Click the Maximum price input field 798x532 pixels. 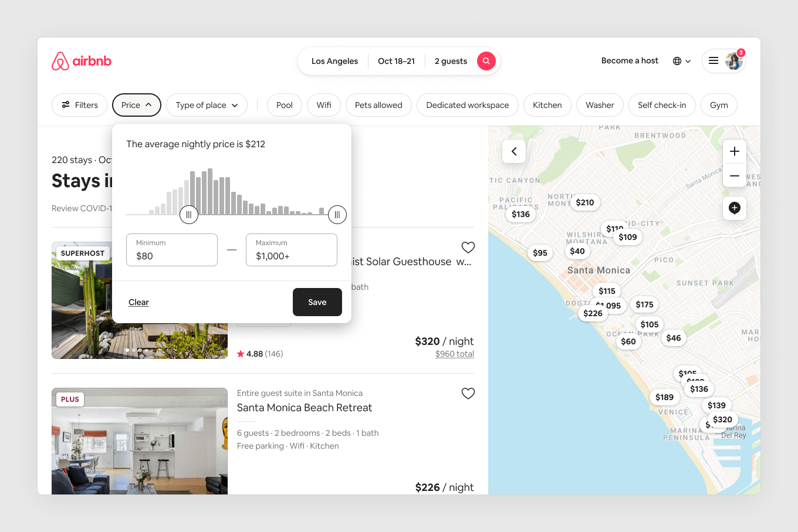(x=292, y=250)
